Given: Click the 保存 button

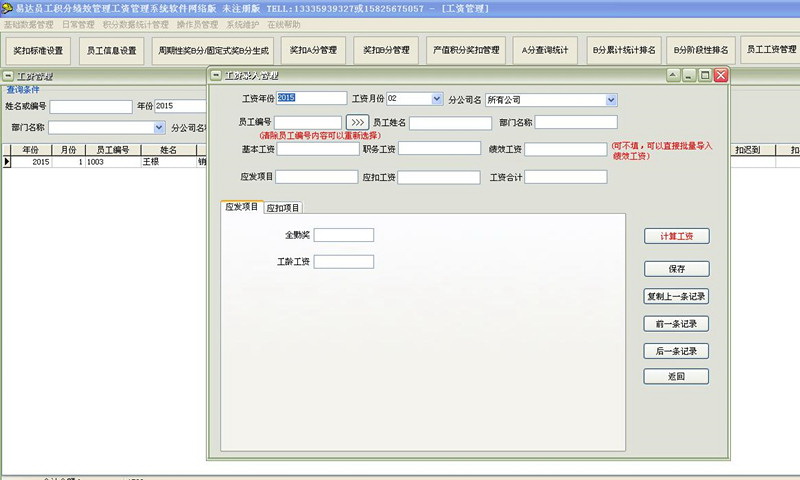Looking at the screenshot, I should 677,269.
